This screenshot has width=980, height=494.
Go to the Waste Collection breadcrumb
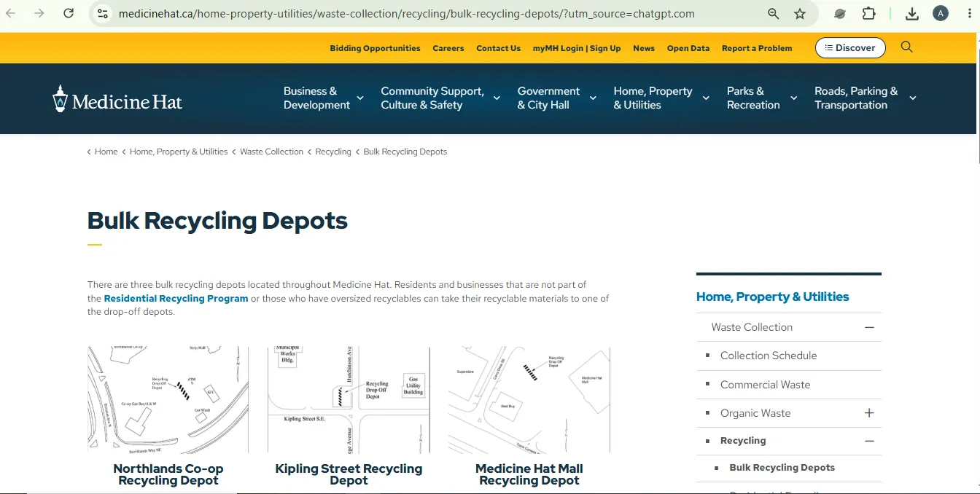pos(271,152)
